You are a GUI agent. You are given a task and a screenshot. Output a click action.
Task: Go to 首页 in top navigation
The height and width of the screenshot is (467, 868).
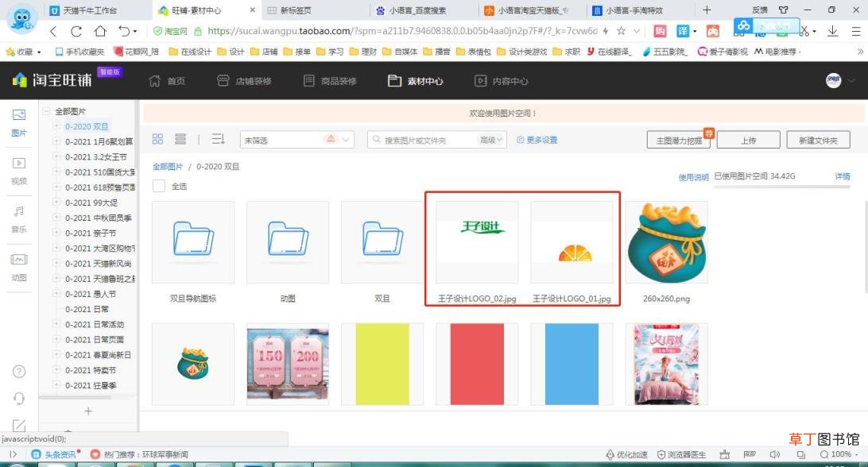168,81
